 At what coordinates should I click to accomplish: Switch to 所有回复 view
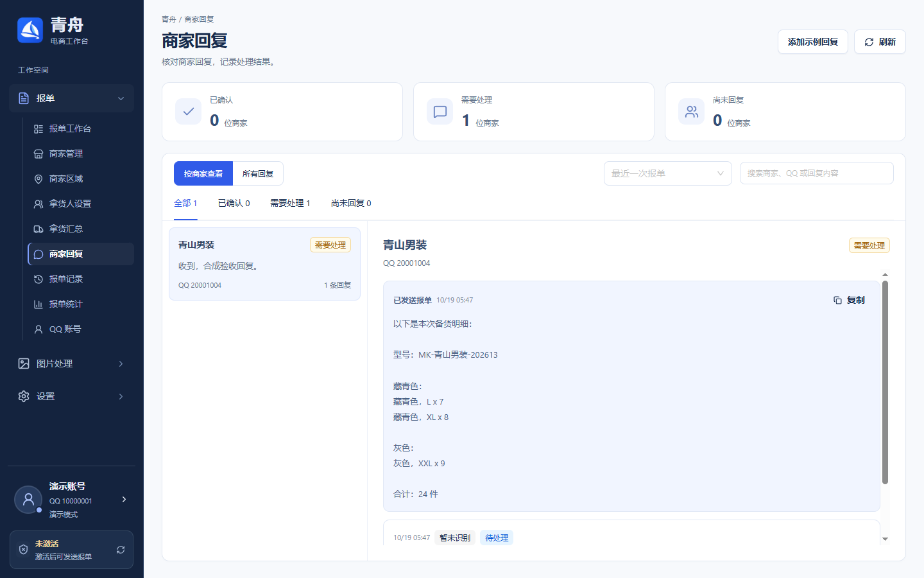coord(258,173)
